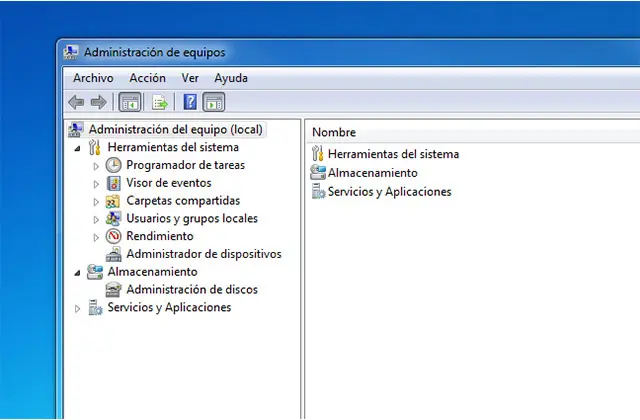Open the Acción menu
This screenshot has height=420, width=640.
tap(147, 78)
